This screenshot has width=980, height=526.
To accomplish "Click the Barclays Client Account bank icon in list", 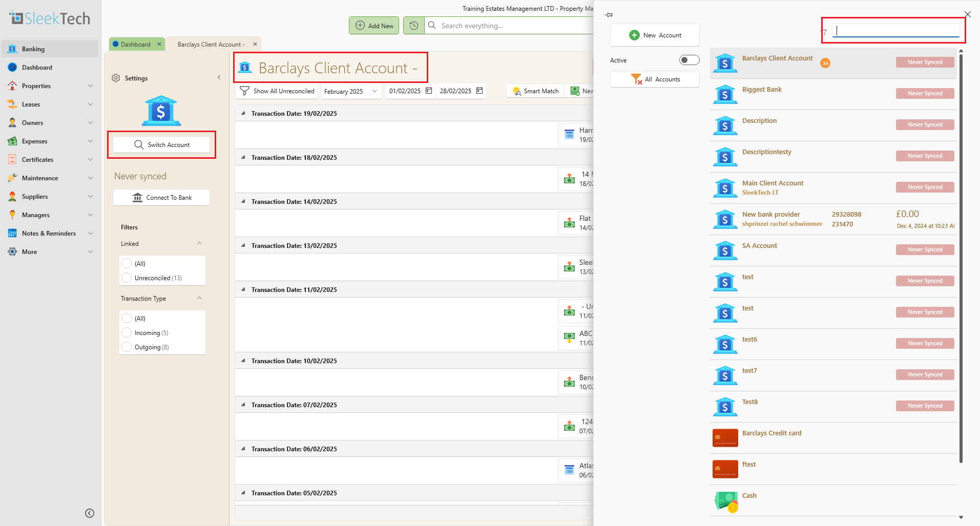I will 725,63.
